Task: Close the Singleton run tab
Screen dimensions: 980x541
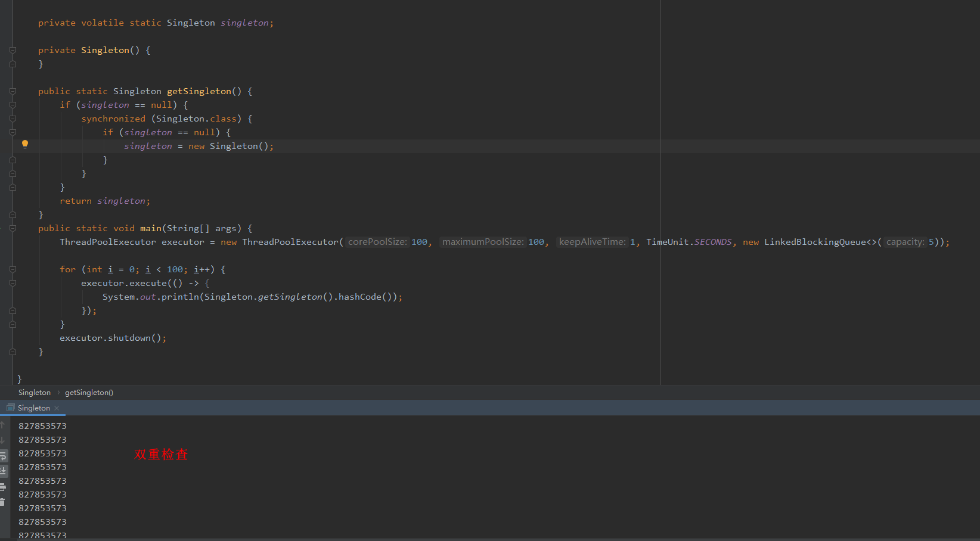Action: pyautogui.click(x=57, y=408)
